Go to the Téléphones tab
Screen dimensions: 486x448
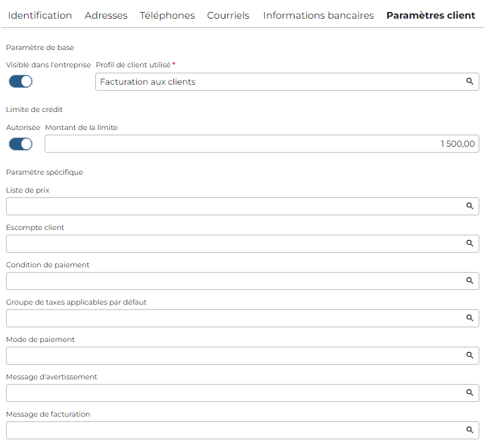167,15
